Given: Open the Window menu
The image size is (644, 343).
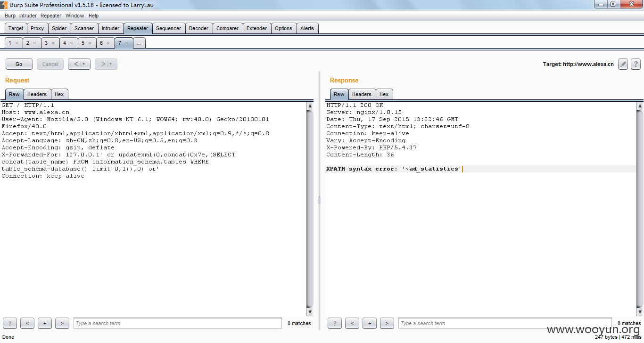Looking at the screenshot, I should [75, 16].
